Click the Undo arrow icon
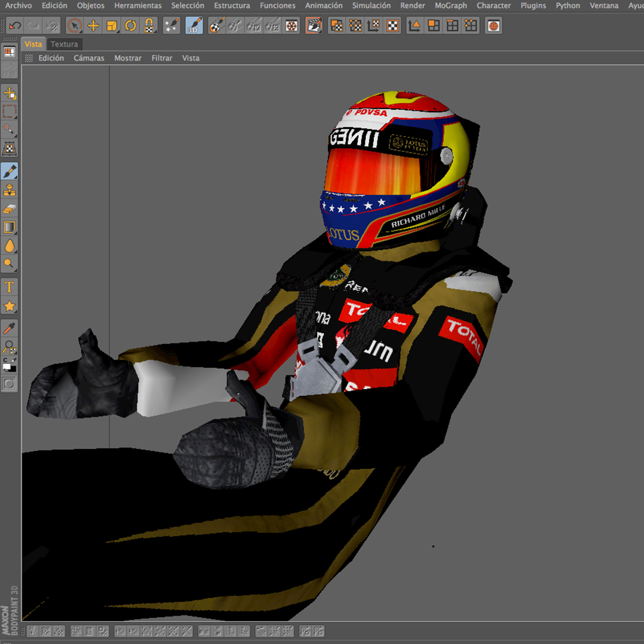This screenshot has height=644, width=644. [x=15, y=26]
